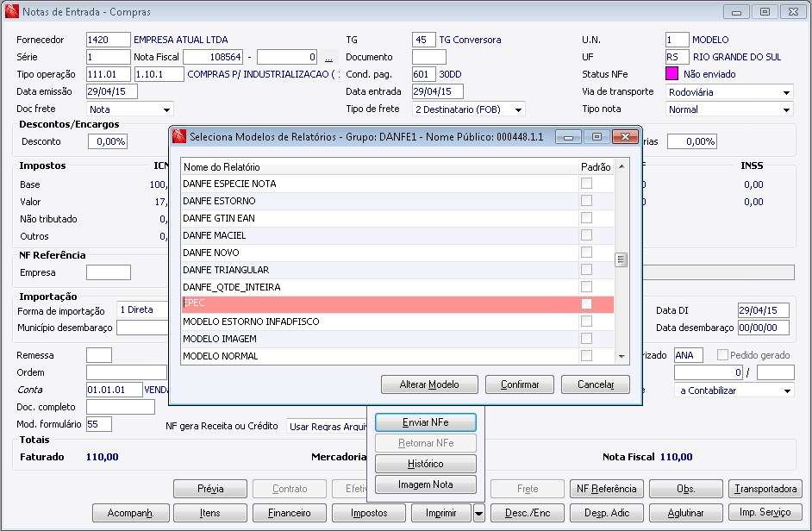Toggle Padrão checkbox for EPEC row
This screenshot has width=812, height=531.
coord(586,303)
